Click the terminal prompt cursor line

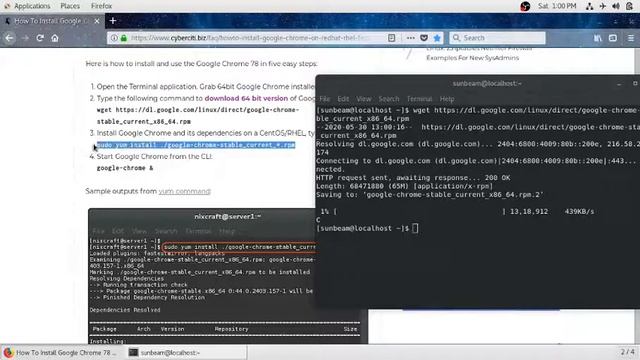[367, 228]
